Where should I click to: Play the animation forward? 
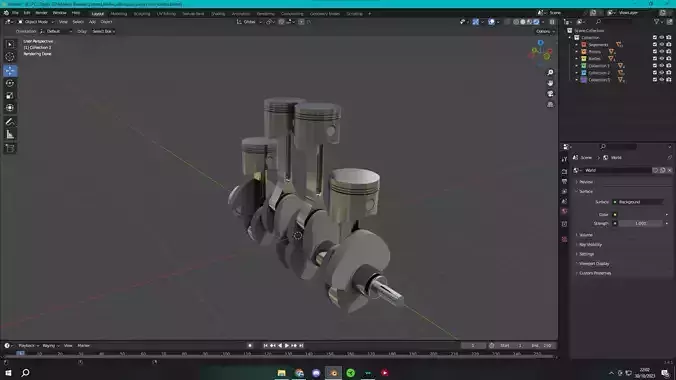[287, 345]
